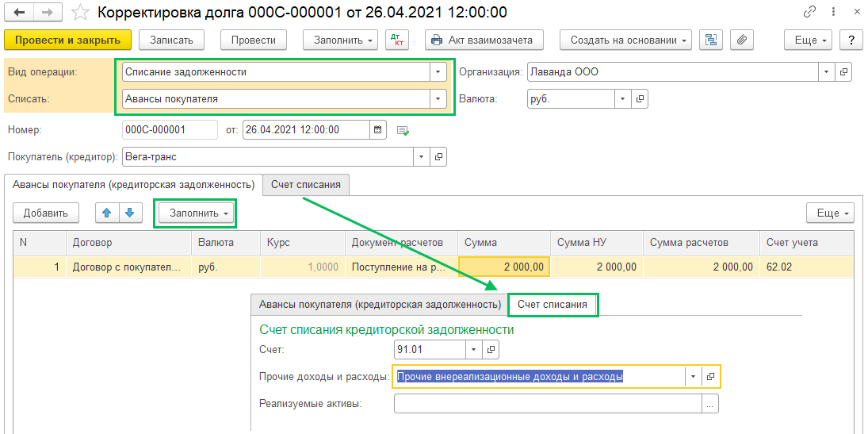Move row down with the blue arrow
Image resolution: width=868 pixels, height=434 pixels.
130,213
